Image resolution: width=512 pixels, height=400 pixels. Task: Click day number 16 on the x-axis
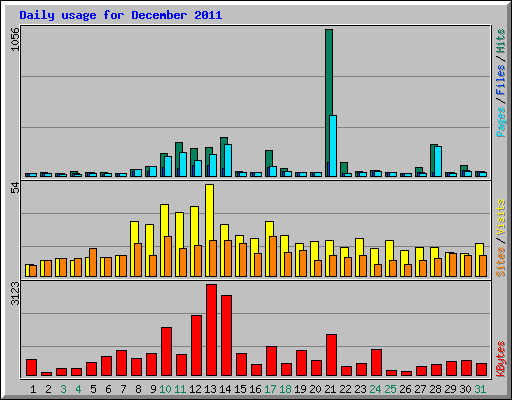[255, 389]
